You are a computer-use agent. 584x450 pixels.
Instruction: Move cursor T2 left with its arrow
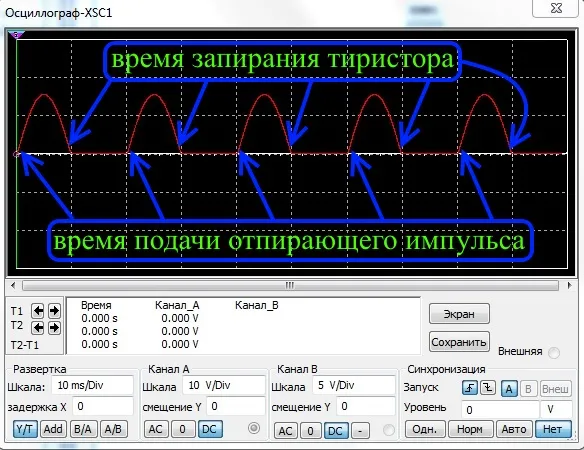click(x=38, y=327)
